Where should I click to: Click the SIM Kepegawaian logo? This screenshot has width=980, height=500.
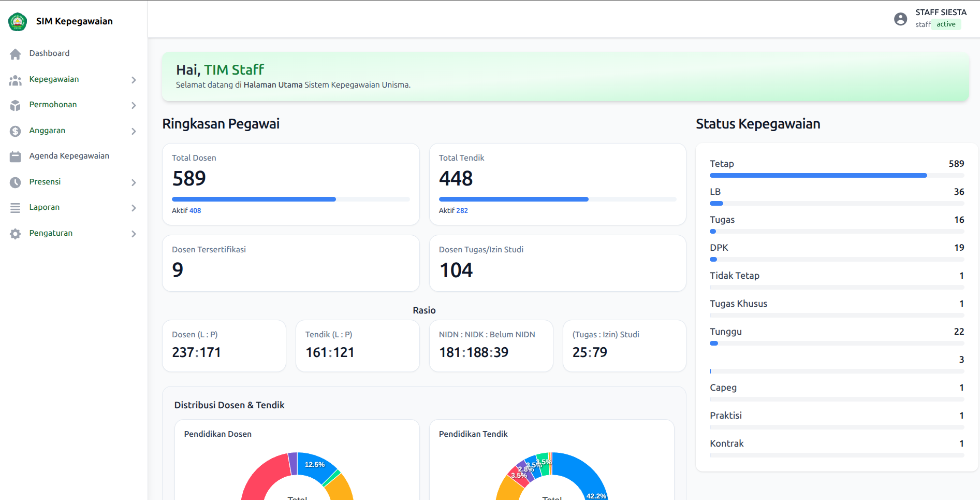pos(18,22)
